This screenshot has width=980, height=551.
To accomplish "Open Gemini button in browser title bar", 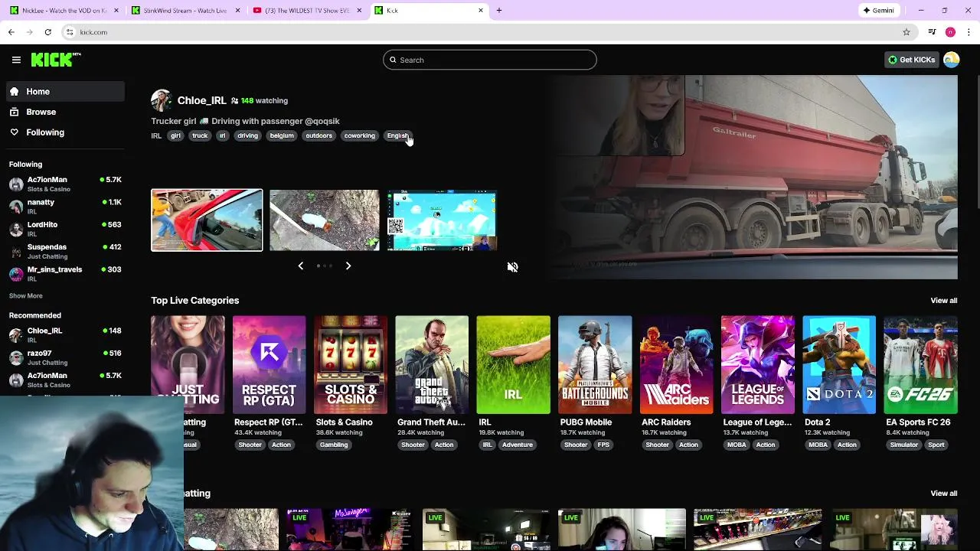I will [x=878, y=10].
